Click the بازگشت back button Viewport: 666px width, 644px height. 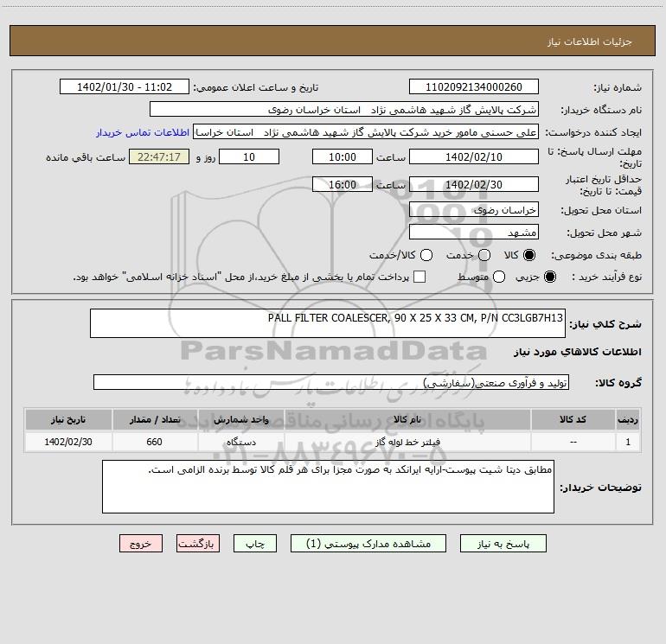coord(200,544)
